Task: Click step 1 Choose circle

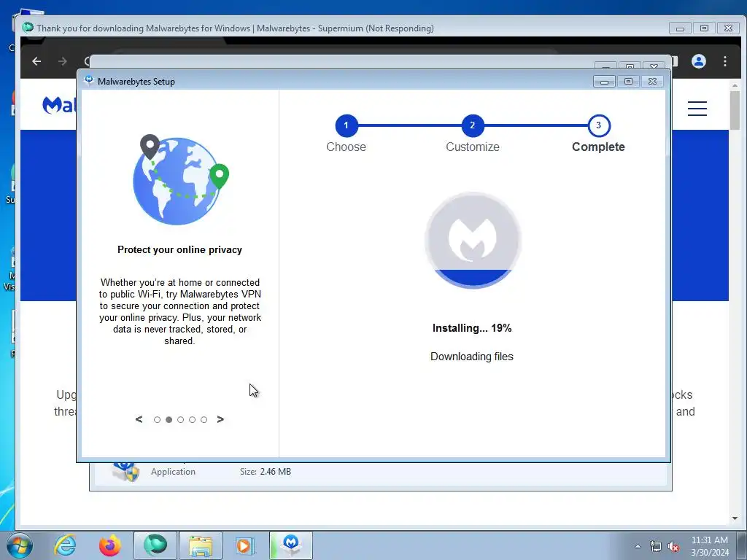Action: [x=347, y=125]
